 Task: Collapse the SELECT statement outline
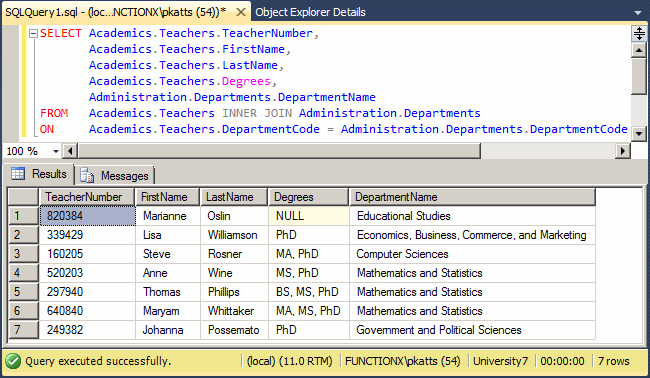[34, 34]
